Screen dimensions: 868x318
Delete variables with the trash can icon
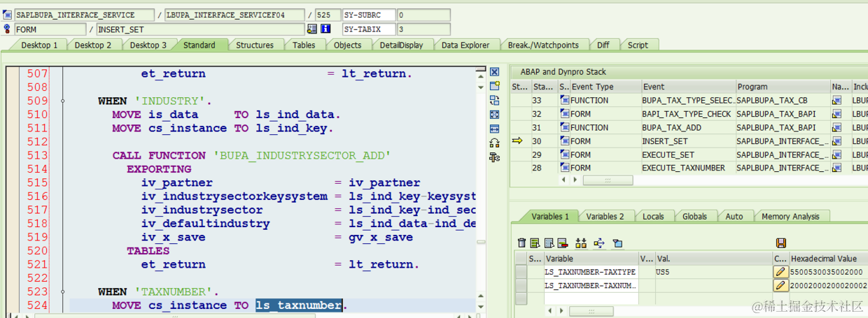point(521,243)
